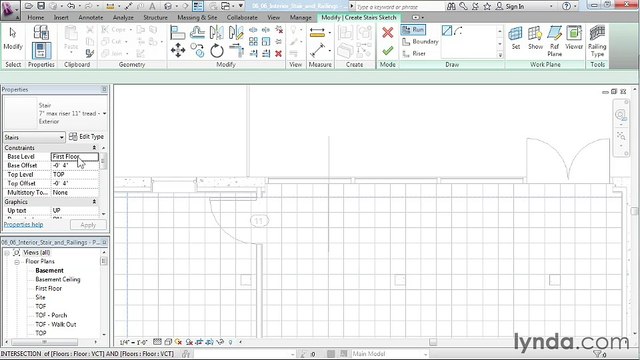640x360 pixels.
Task: Toggle Thin Lines in quick access toolbar
Action: click(198, 6)
